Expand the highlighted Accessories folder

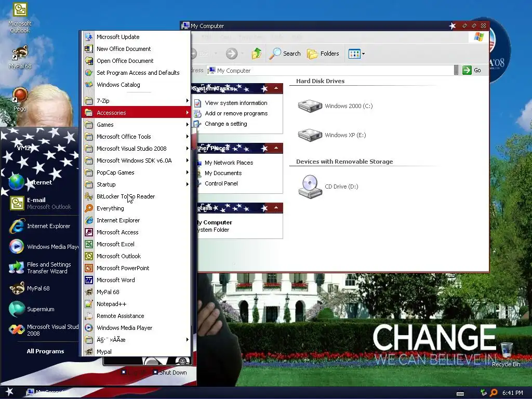136,113
